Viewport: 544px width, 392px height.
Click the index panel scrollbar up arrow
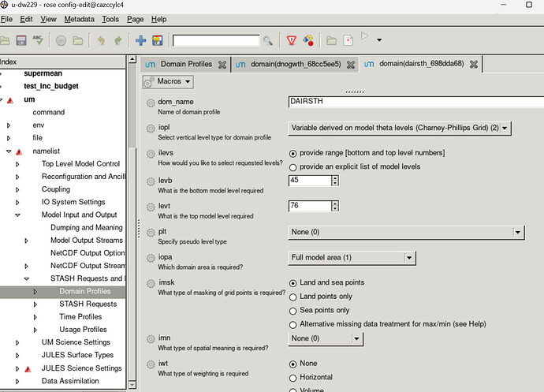click(132, 59)
